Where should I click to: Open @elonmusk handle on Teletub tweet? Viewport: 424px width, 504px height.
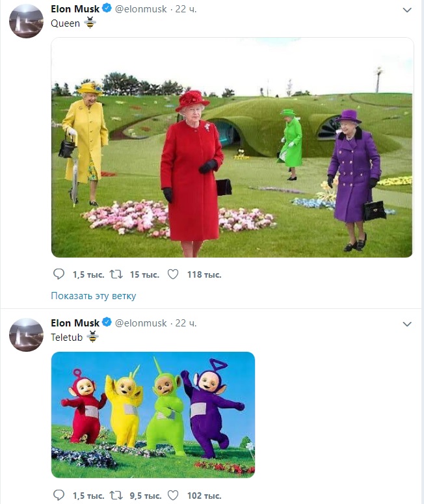140,323
